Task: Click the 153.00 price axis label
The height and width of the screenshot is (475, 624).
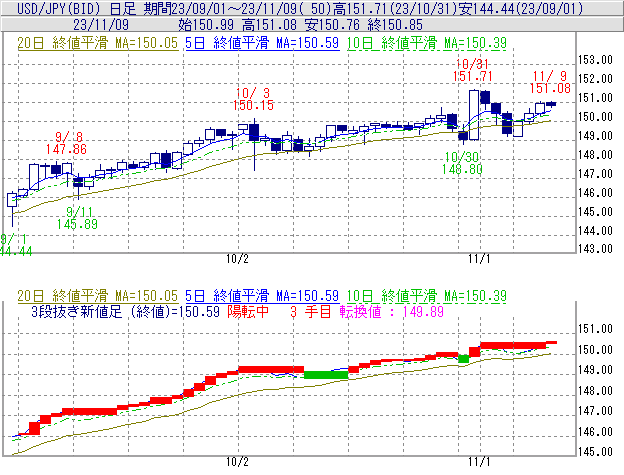Action: tap(595, 60)
